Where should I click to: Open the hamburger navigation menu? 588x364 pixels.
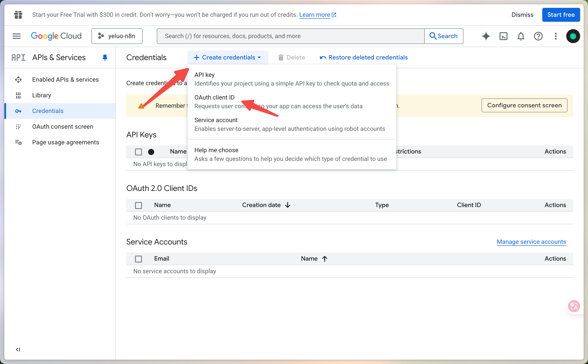click(x=16, y=36)
